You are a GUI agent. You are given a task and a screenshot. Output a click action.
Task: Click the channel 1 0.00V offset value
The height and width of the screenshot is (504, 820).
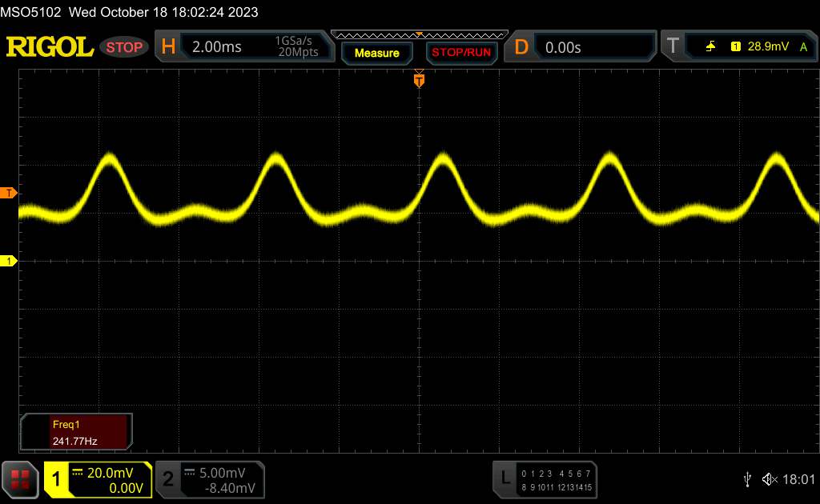(126, 488)
